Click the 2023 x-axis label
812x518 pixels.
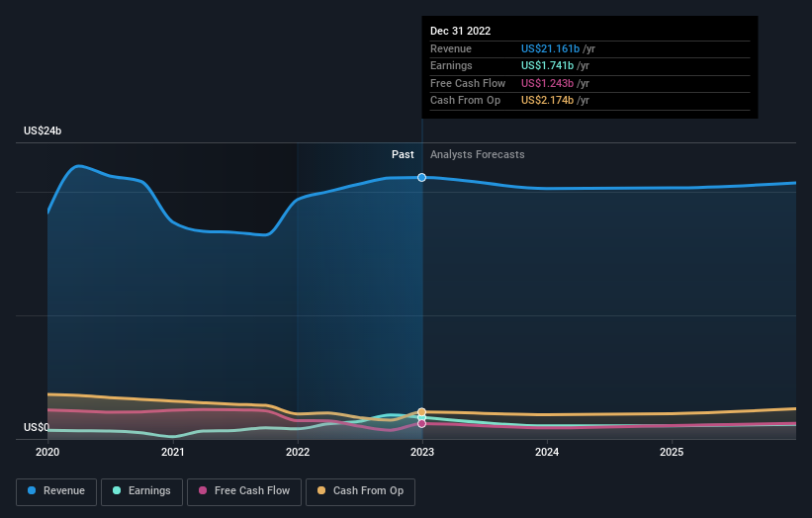[x=422, y=452]
